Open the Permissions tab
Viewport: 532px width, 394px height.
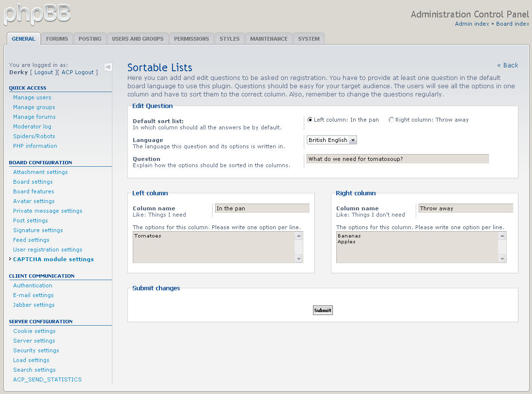[191, 39]
